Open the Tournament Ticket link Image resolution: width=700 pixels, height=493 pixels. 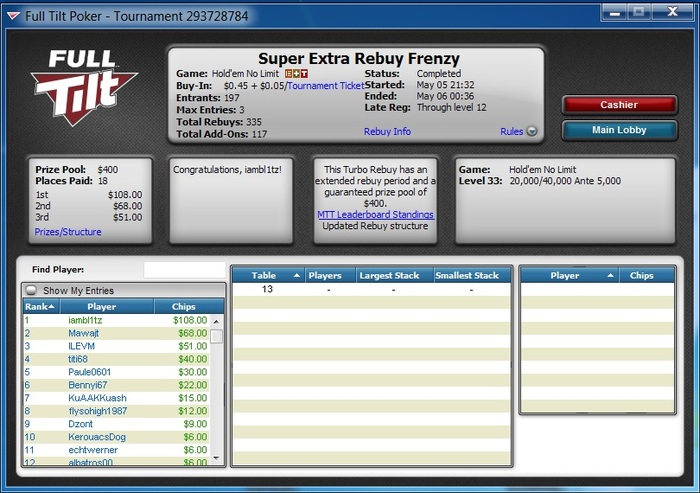(x=325, y=86)
